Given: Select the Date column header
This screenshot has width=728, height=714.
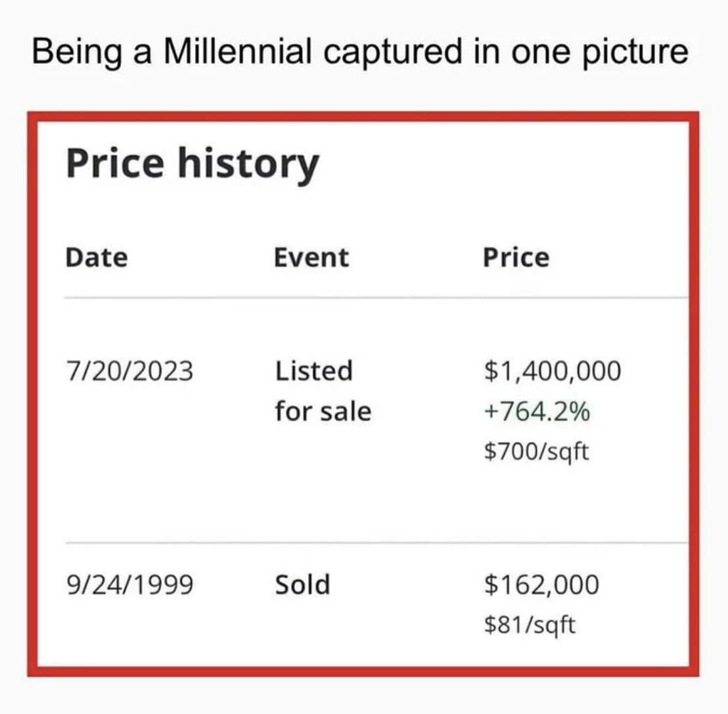Looking at the screenshot, I should pos(97,257).
